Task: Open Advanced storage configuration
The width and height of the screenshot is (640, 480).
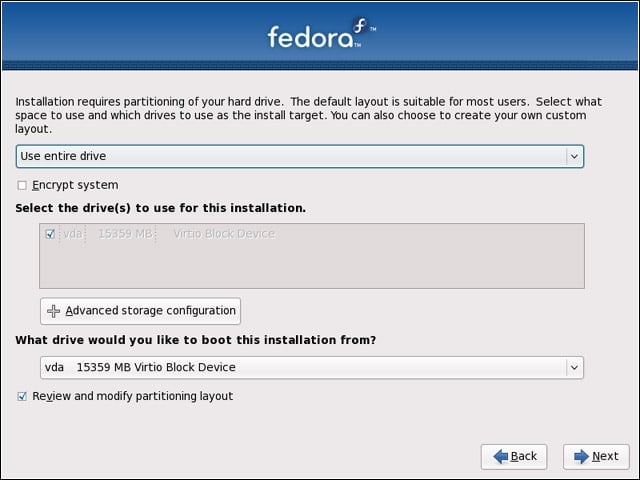Action: point(140,311)
